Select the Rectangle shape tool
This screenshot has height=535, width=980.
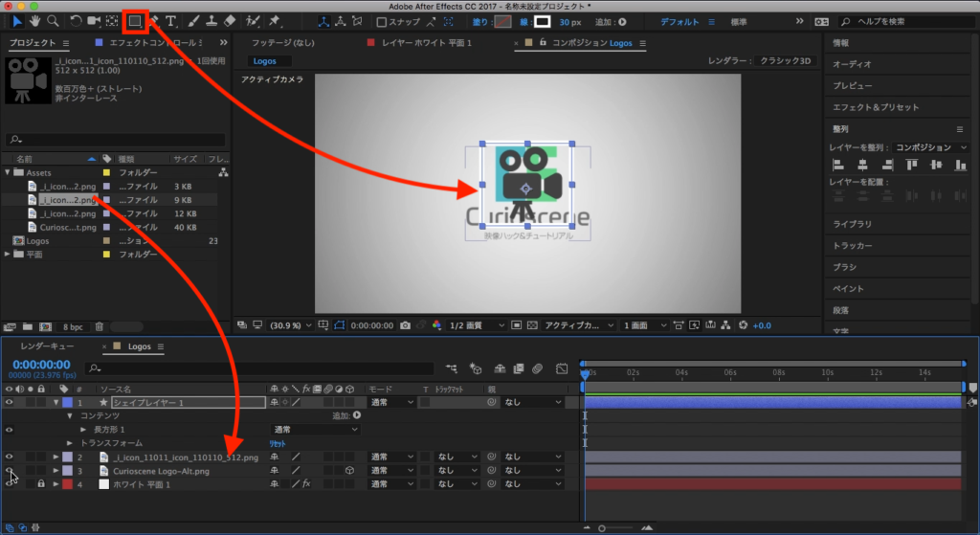point(135,21)
